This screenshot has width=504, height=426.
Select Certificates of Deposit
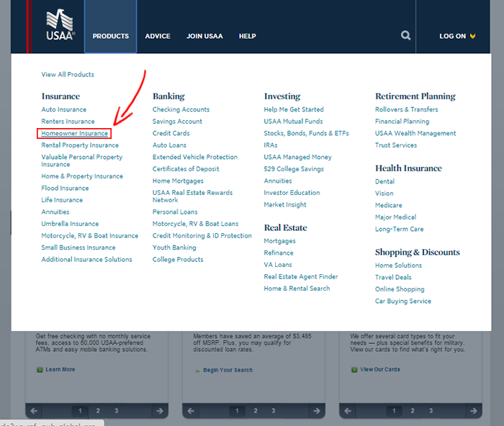pos(186,169)
